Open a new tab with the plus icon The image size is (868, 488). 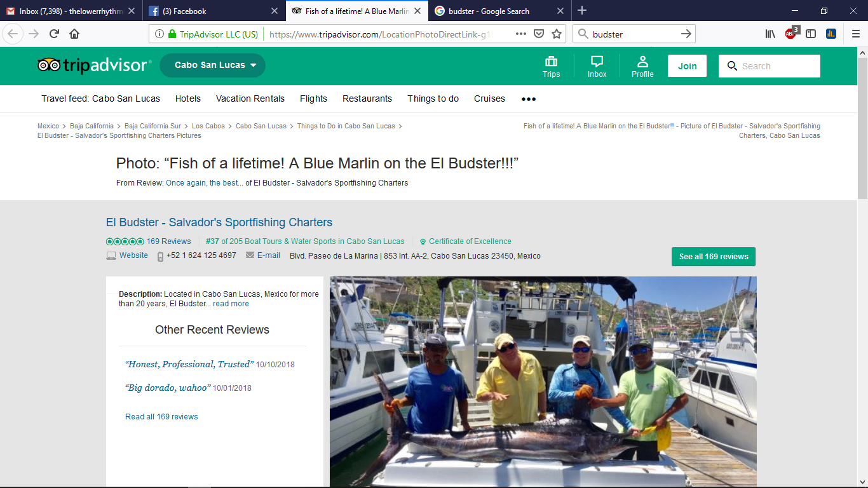[582, 11]
